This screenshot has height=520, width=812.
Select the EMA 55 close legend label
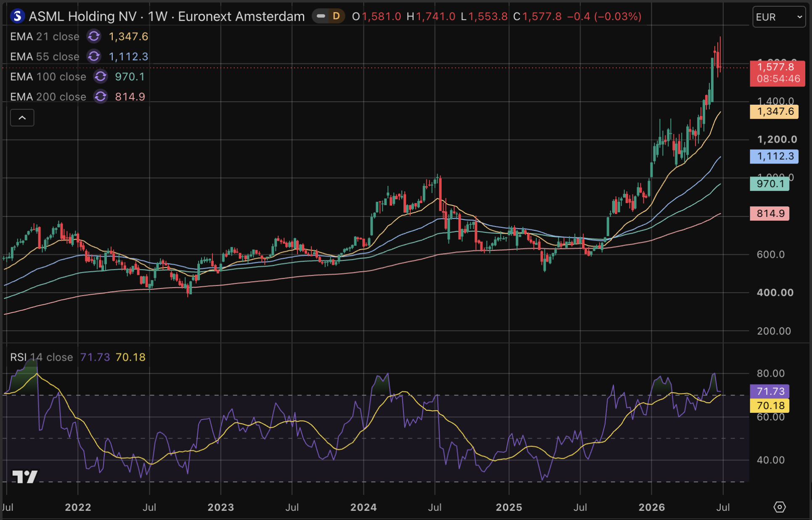tap(45, 56)
